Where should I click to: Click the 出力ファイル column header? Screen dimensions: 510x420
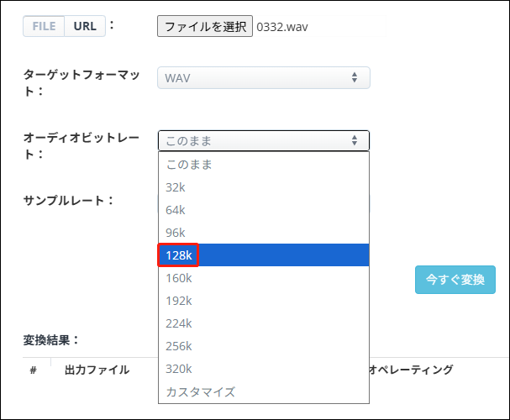pyautogui.click(x=97, y=370)
